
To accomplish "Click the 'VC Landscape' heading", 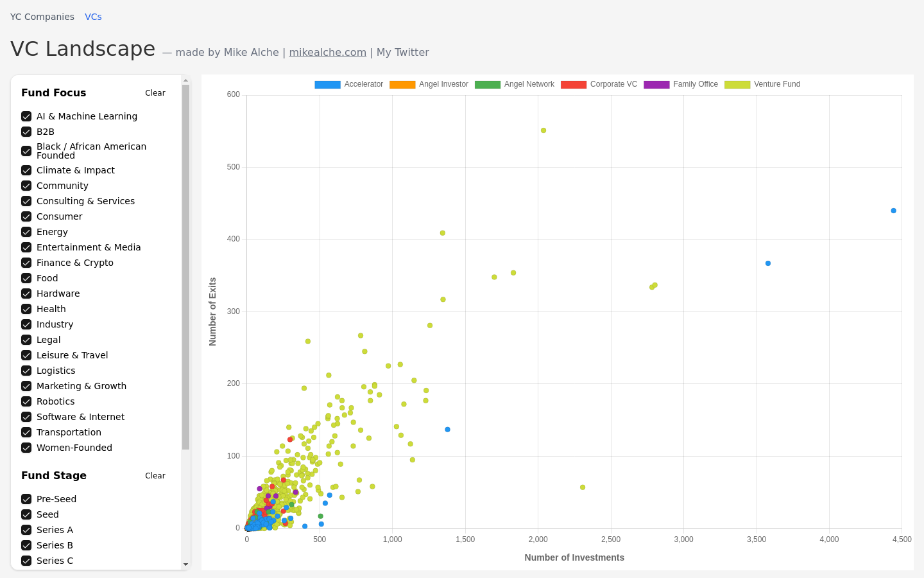I will (83, 49).
